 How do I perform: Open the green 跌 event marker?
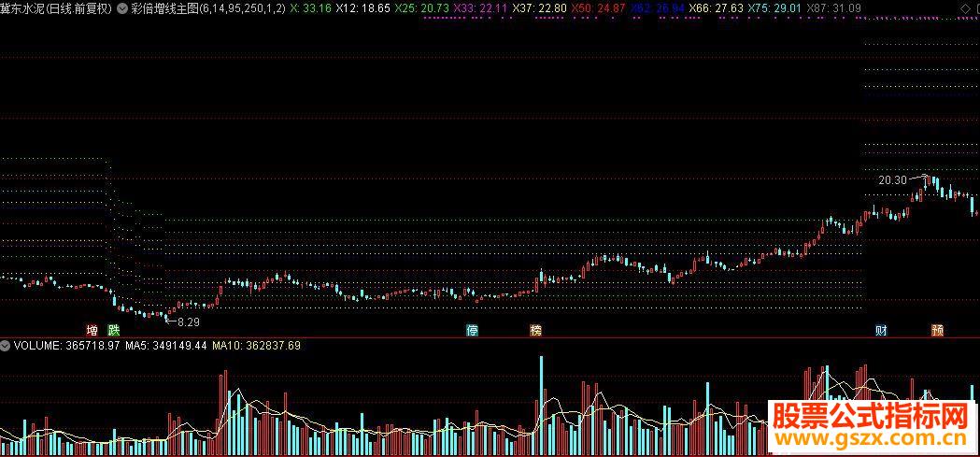click(x=113, y=330)
